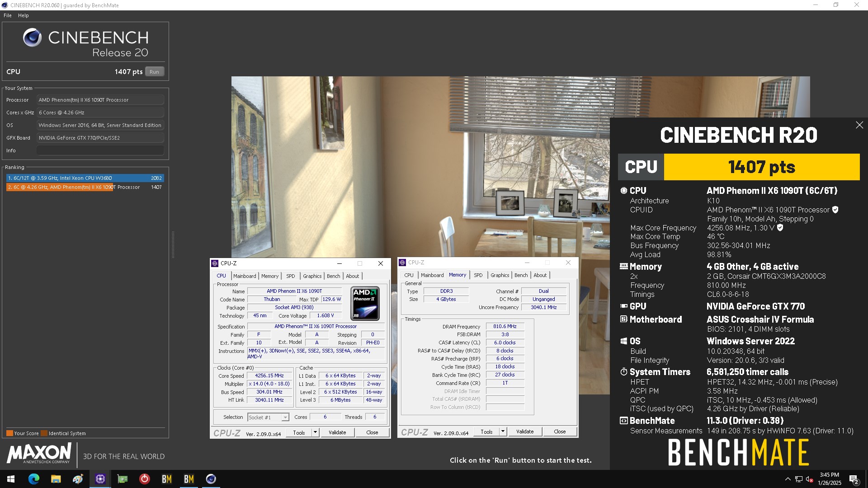Image resolution: width=868 pixels, height=488 pixels.
Task: Click Tools button in right CPU-Z
Action: point(486,432)
